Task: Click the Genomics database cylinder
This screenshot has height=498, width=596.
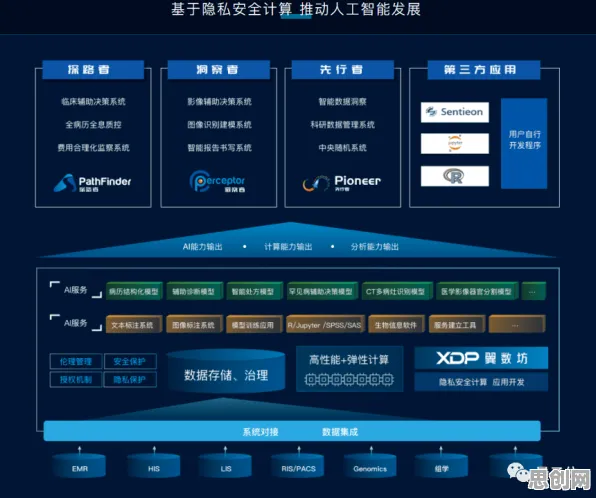Action: (x=370, y=465)
